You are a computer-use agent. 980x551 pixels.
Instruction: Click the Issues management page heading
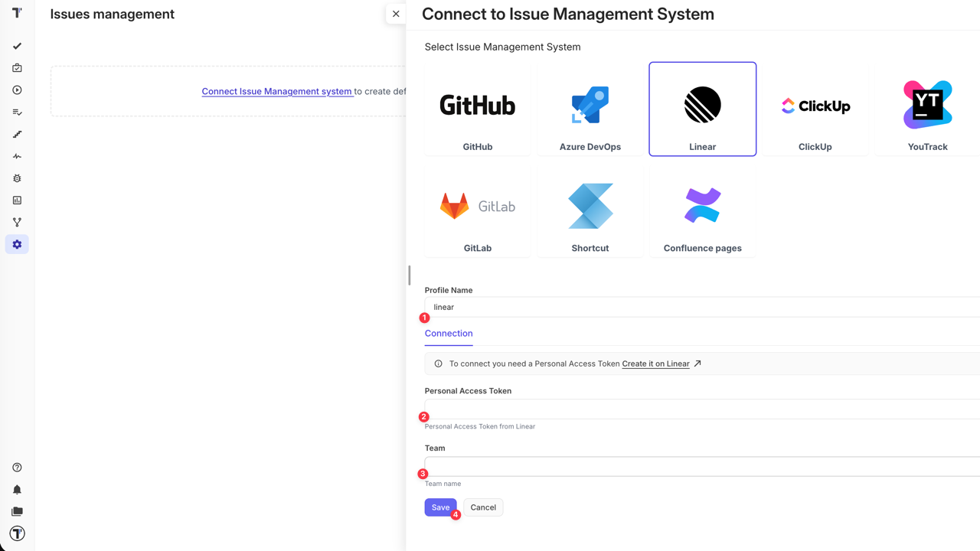tap(113, 14)
